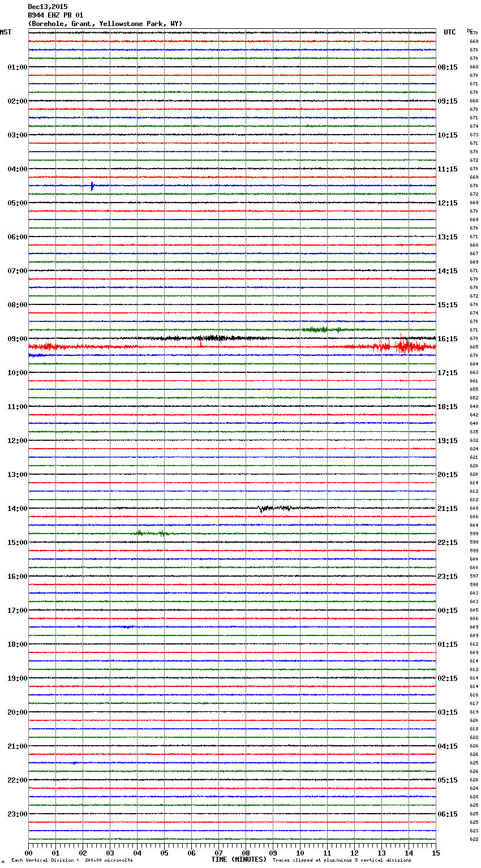
Task: Click the Borehole, Grant, Yellowstone Park location text
Action: coord(105,24)
